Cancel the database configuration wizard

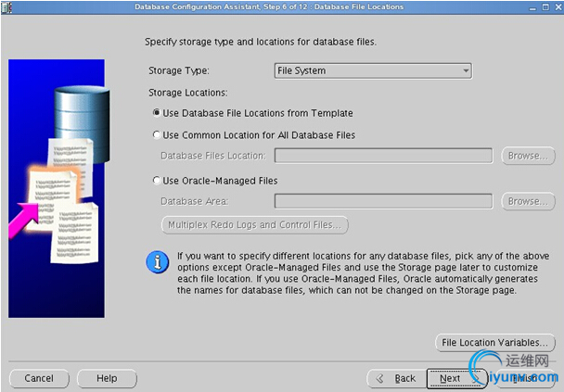(x=39, y=378)
